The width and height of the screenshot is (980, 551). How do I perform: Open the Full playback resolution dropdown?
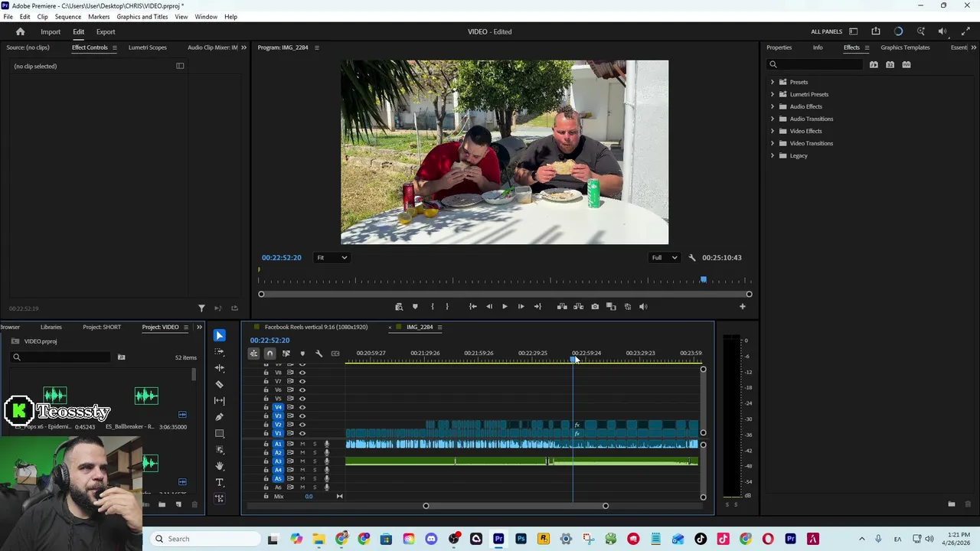tap(664, 258)
